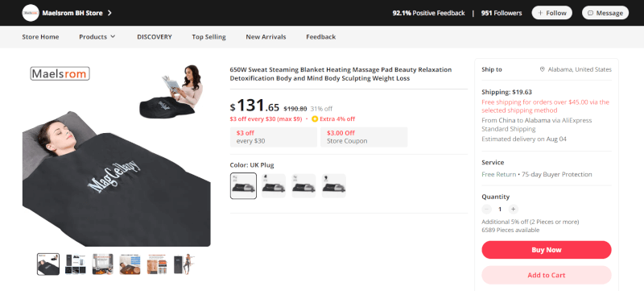
Task: Click the '$3.00 Off Store Coupon'
Action: 365,137
